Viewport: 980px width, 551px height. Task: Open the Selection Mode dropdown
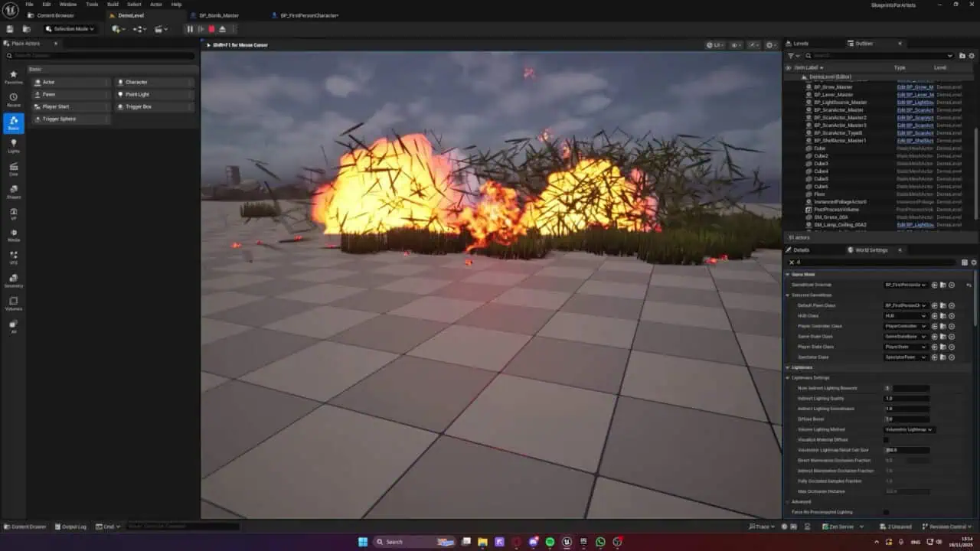pos(70,29)
